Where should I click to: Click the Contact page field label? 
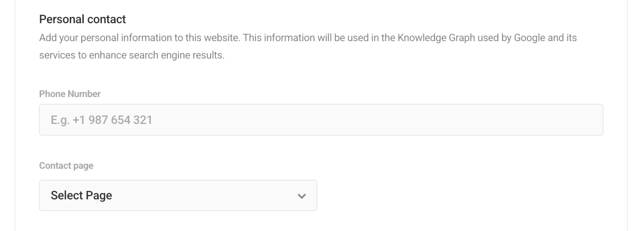(66, 166)
